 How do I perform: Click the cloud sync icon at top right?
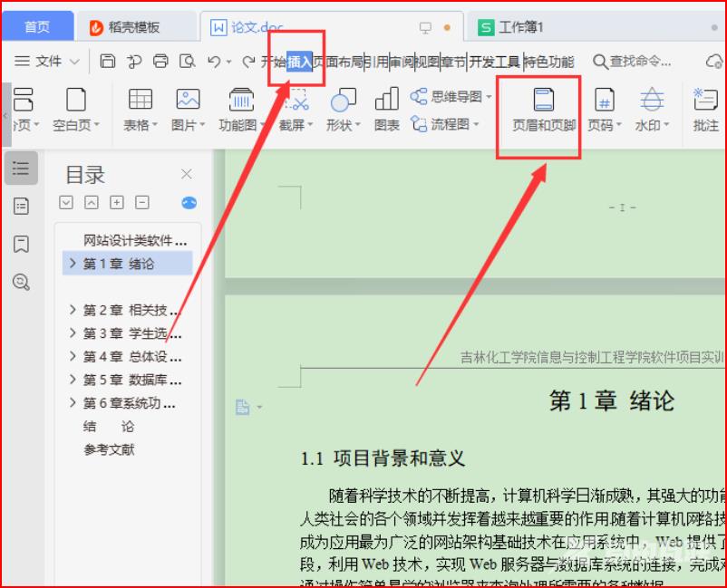[x=714, y=62]
